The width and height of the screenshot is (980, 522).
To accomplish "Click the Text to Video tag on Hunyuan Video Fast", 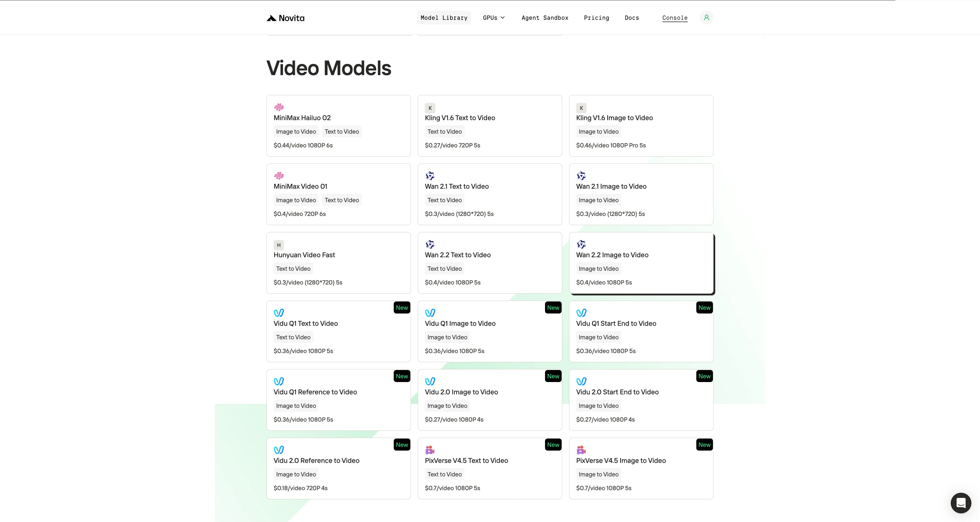I will pyautogui.click(x=293, y=268).
